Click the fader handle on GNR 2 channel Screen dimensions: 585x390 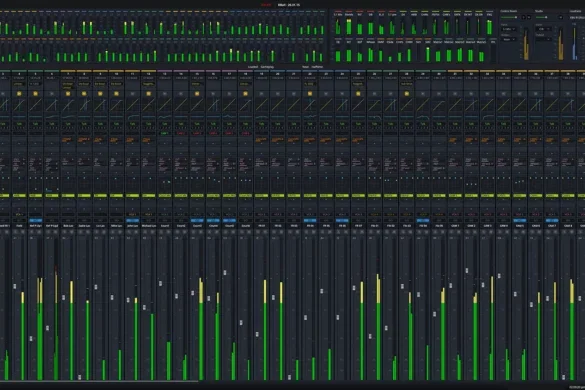click(x=467, y=270)
